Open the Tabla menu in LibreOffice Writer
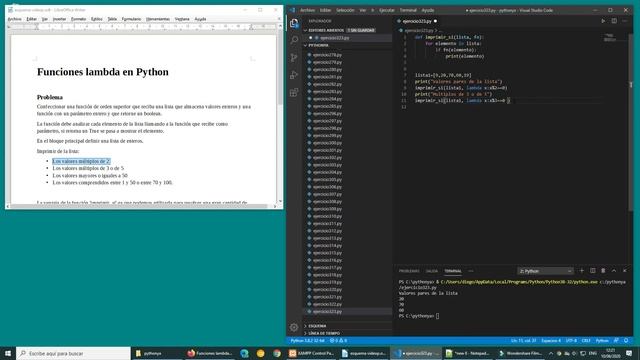This screenshot has width=640, height=360. (x=112, y=19)
